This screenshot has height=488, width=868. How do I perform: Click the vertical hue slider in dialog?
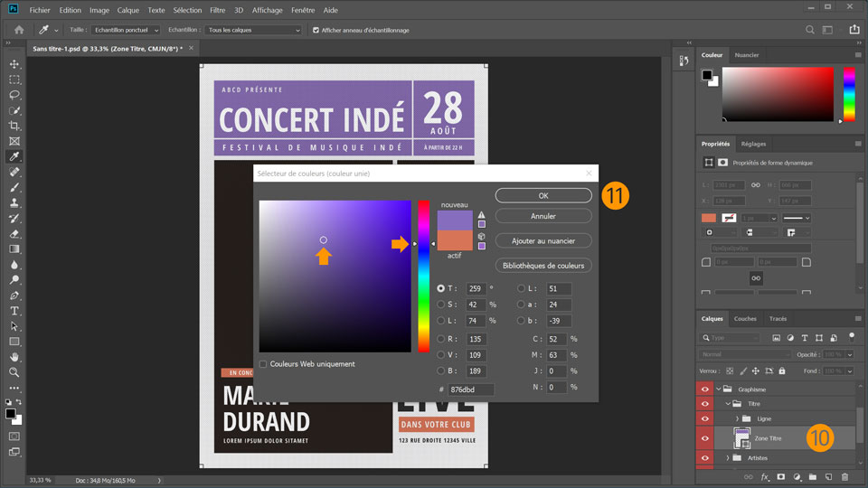point(423,277)
